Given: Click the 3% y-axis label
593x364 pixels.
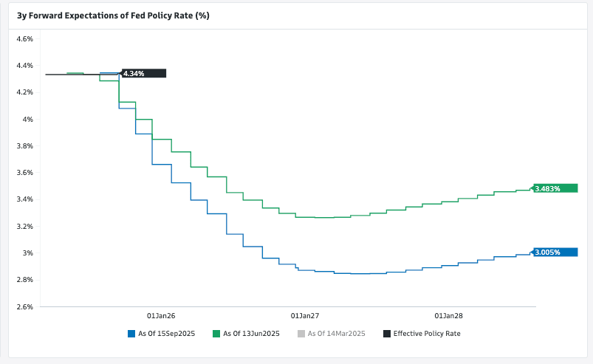Looking at the screenshot, I should pos(28,253).
